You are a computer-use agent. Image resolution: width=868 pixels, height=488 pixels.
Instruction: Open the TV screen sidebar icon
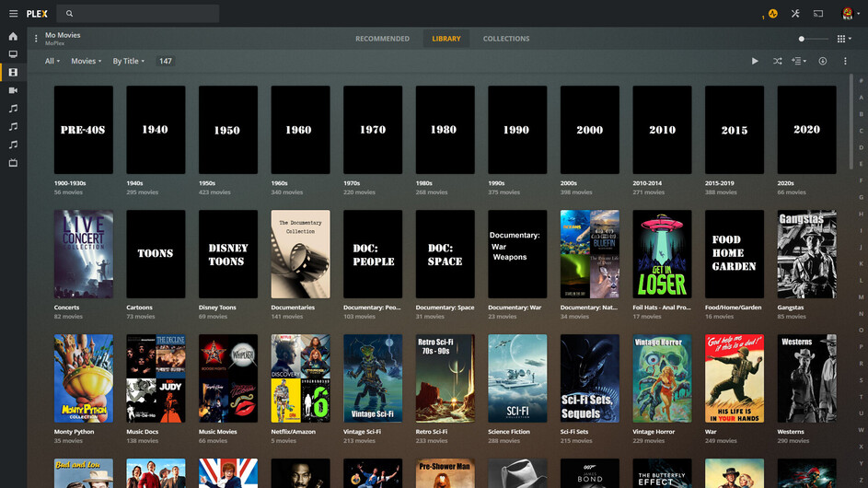coord(13,54)
